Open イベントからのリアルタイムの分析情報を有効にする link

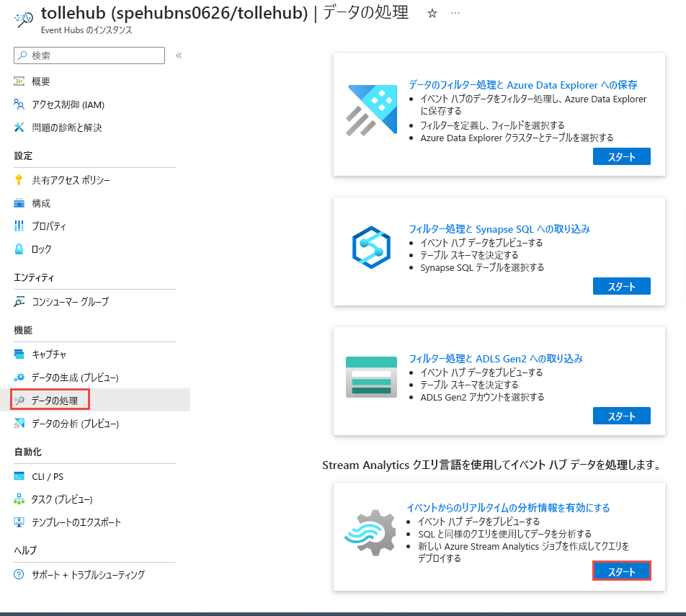click(x=509, y=507)
